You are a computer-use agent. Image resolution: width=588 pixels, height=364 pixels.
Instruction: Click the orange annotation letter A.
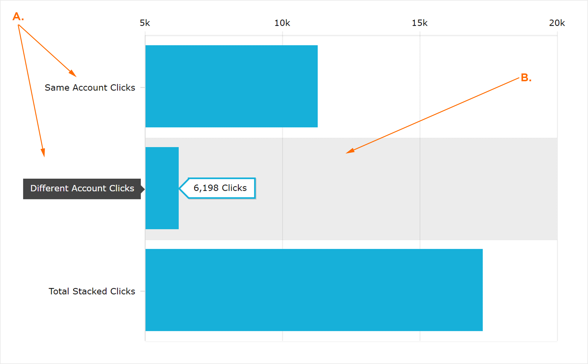[x=17, y=17]
